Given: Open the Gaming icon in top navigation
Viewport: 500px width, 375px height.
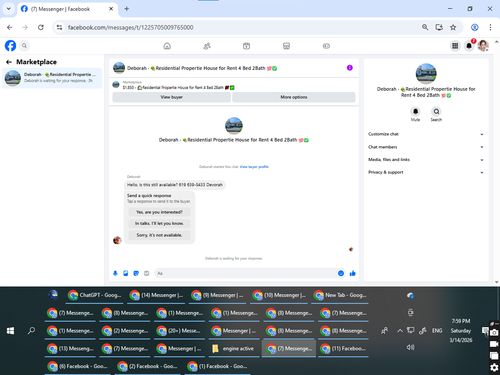Looking at the screenshot, I should 326,46.
